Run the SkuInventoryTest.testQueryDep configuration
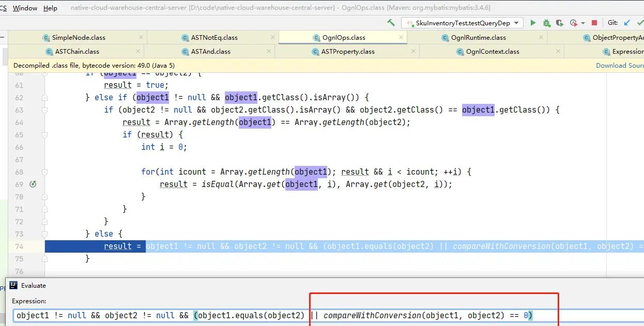Viewport: 644px width, 326px height. point(533,23)
